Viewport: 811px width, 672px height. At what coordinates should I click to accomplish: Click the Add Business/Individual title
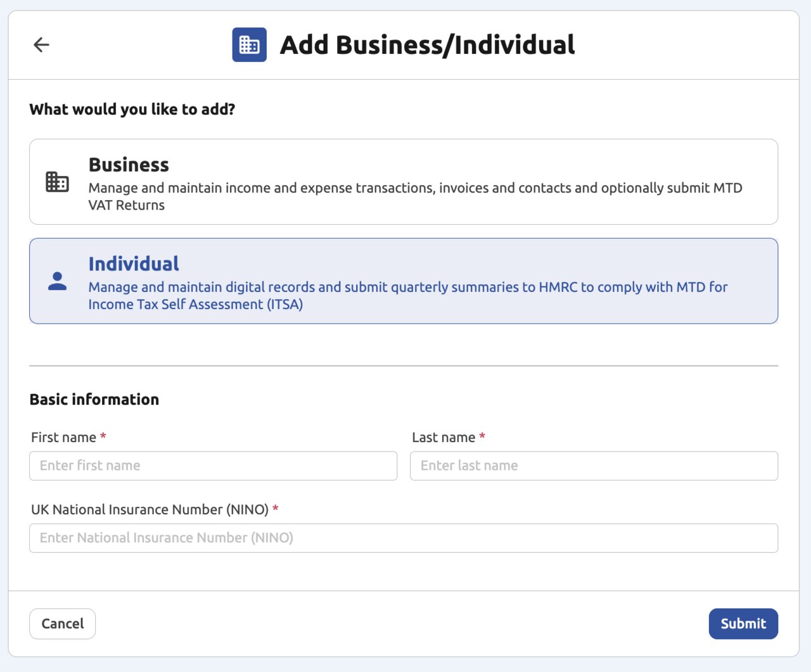pyautogui.click(x=426, y=44)
